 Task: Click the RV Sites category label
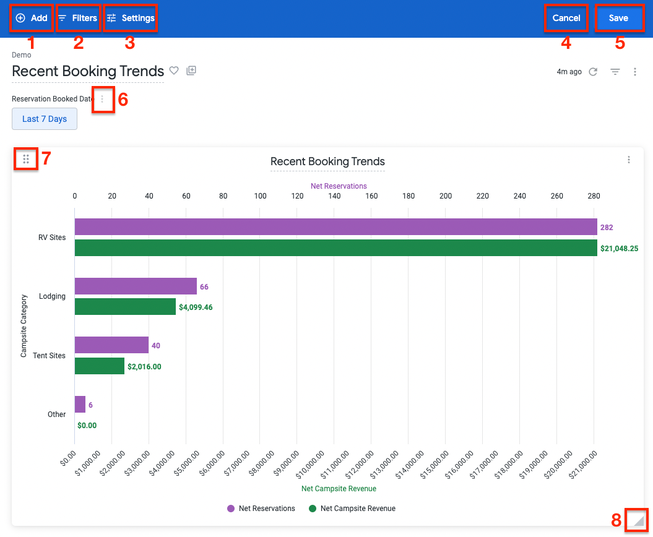coord(52,237)
